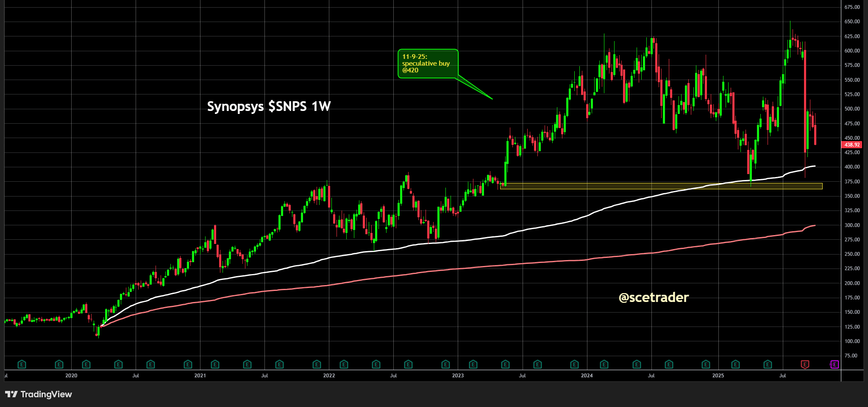The width and height of the screenshot is (868, 407).
Task: Click the purple upcoming earnings icon
Action: pyautogui.click(x=834, y=364)
